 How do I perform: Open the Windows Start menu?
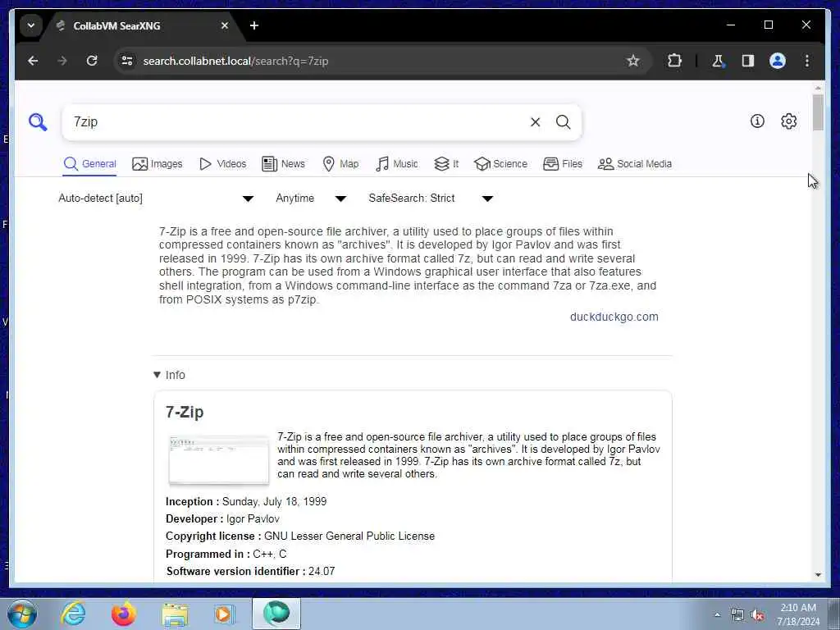tap(22, 614)
